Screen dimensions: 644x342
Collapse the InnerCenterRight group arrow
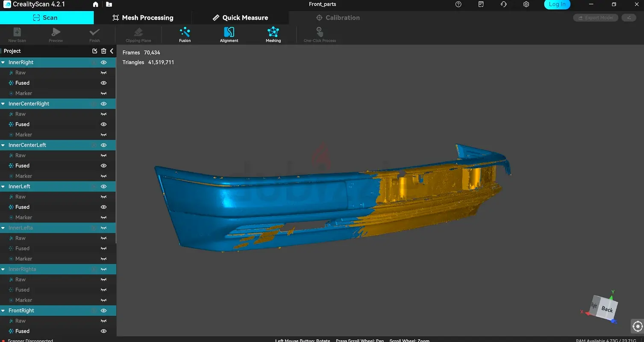(x=3, y=104)
